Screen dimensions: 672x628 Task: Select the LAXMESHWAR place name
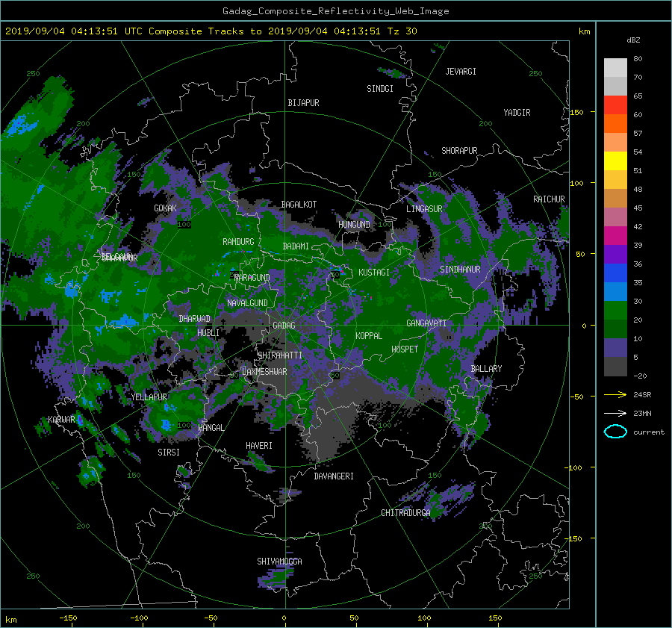pos(264,372)
